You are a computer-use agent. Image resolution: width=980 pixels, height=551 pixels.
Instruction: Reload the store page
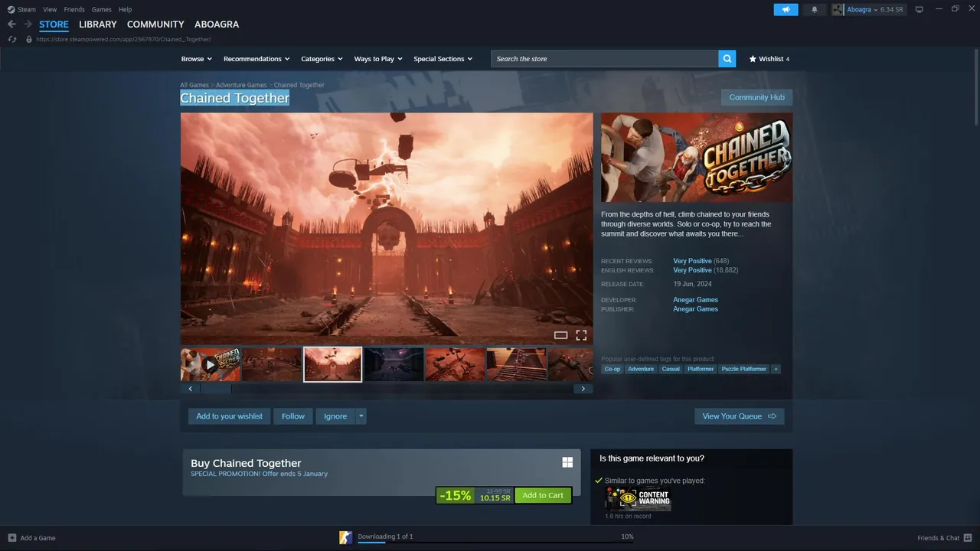12,39
